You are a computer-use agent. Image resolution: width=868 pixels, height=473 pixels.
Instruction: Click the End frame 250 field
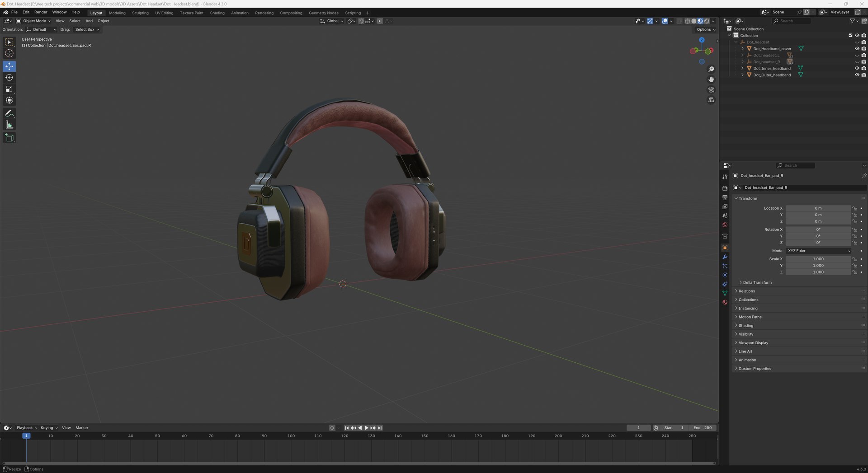pyautogui.click(x=703, y=428)
